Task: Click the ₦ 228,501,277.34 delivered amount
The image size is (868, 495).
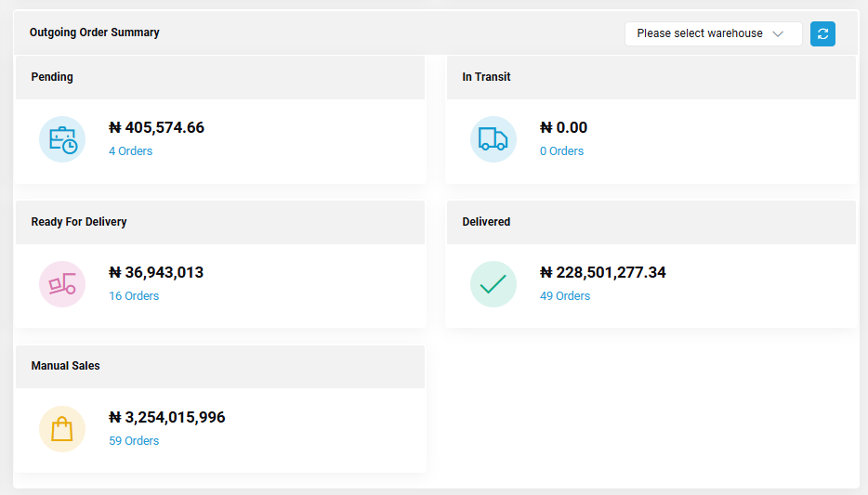Action: point(603,272)
